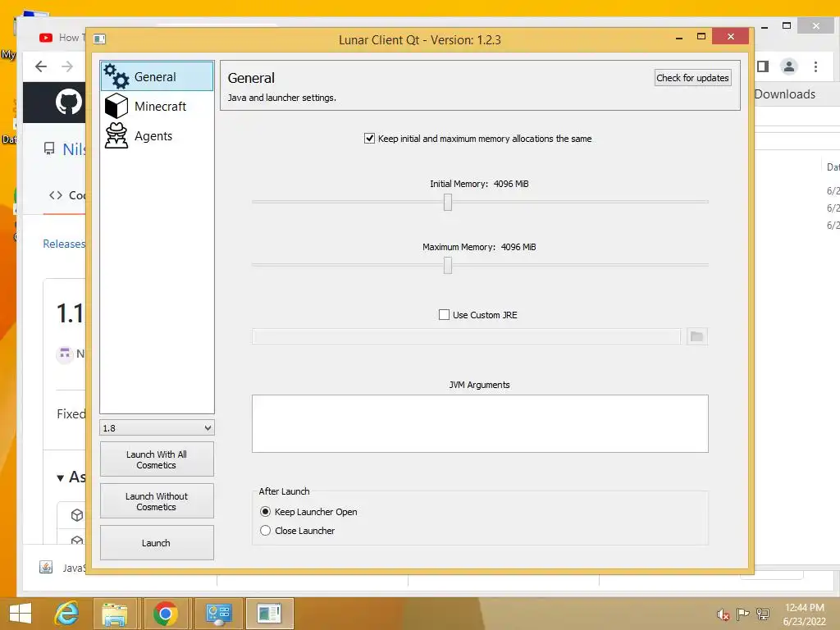Click the YouTube tab favicon in Chrome

pos(46,38)
